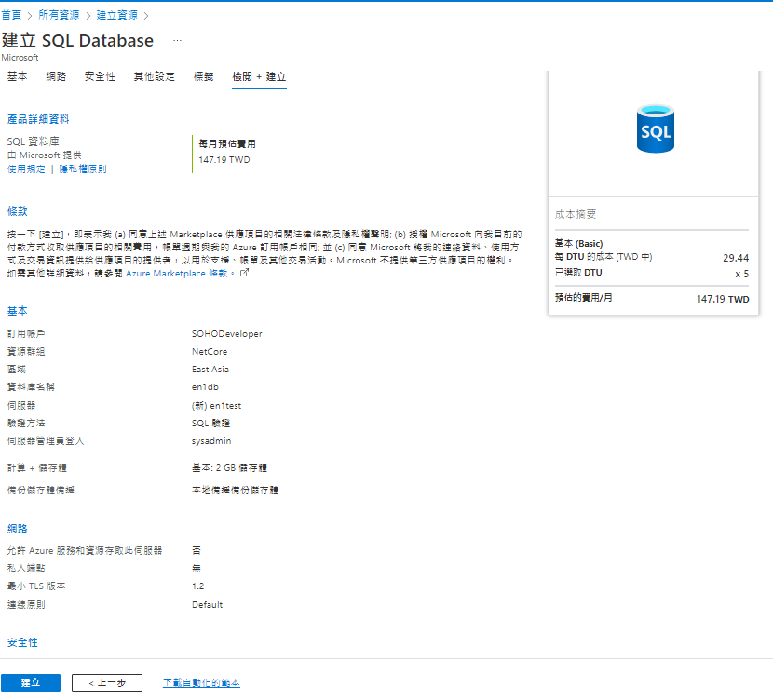Viewport: 773px width, 700px height.
Task: Click external link icon after Marketplace terms
Action: [x=244, y=273]
